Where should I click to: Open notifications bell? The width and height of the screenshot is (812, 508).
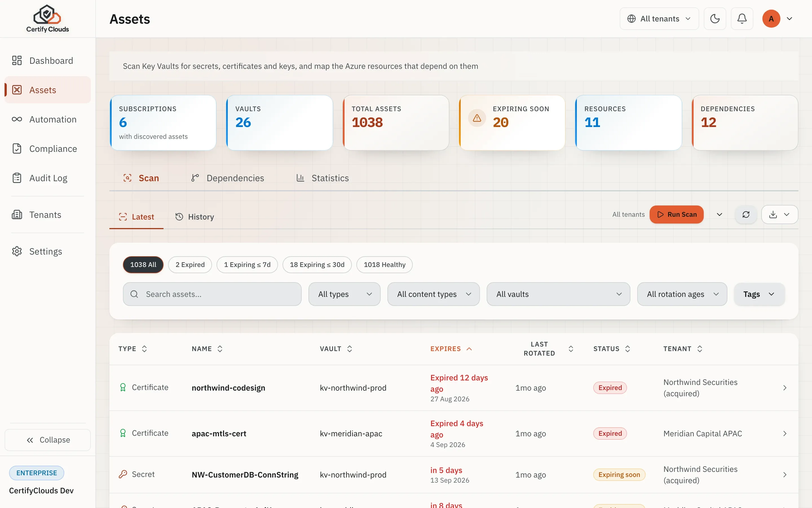[742, 18]
